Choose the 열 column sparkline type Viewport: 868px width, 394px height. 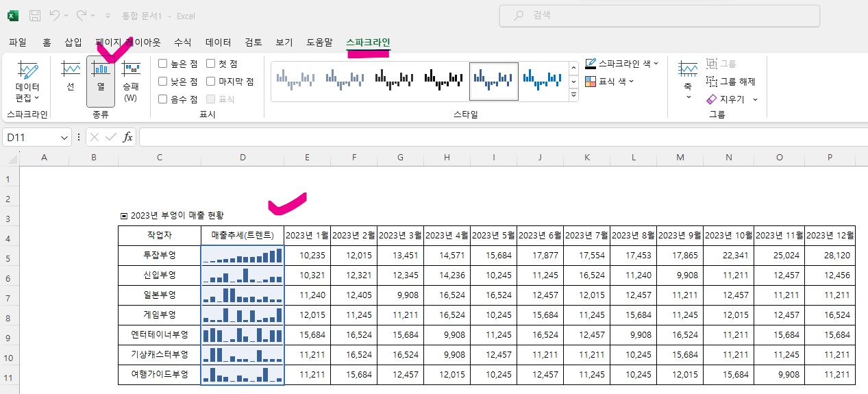click(x=101, y=82)
